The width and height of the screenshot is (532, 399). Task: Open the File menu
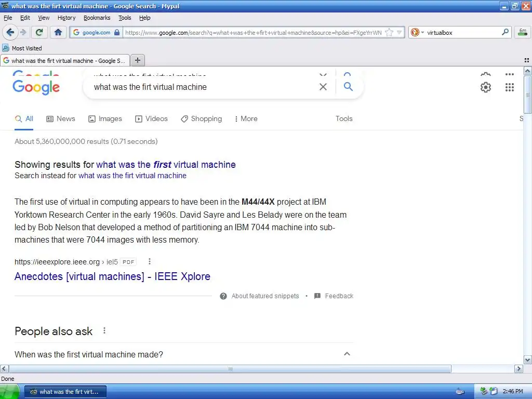[8, 18]
